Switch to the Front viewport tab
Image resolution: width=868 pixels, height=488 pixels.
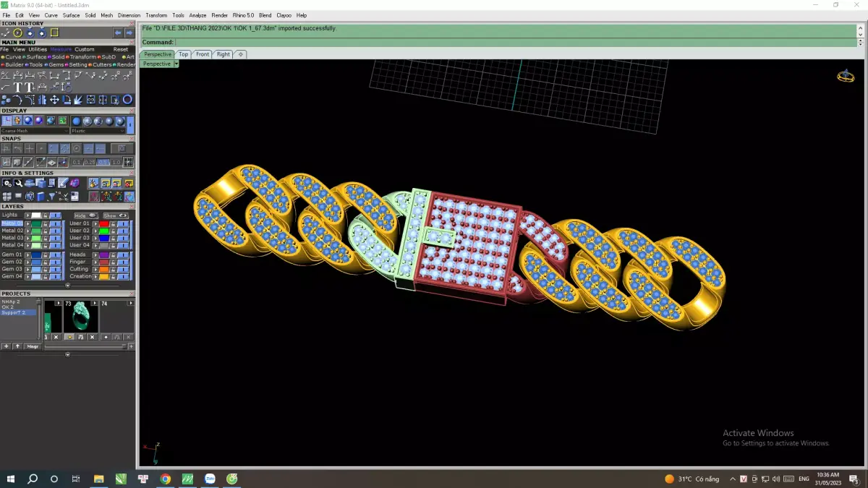click(203, 54)
